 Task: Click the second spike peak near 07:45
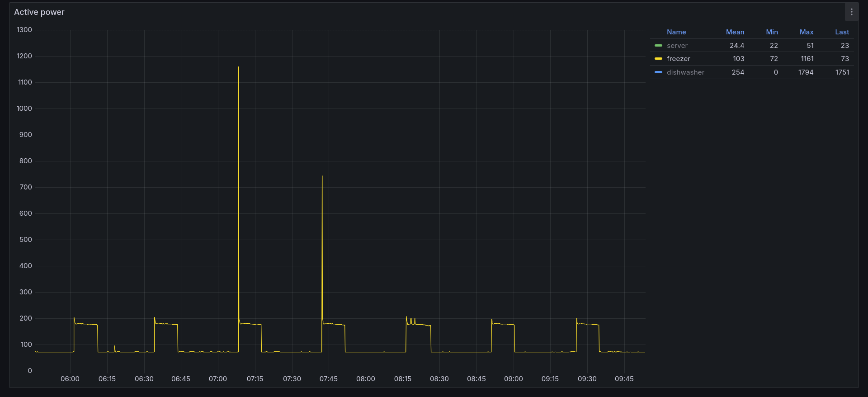(322, 176)
